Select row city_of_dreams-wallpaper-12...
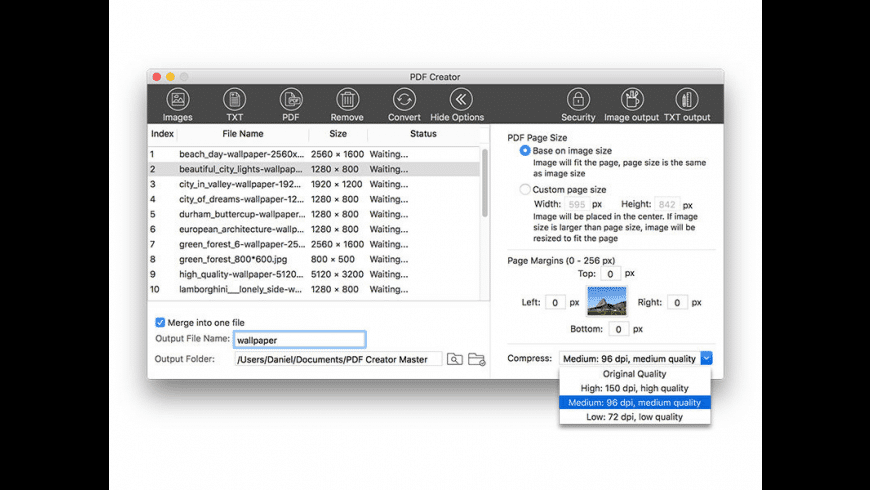 (314, 199)
